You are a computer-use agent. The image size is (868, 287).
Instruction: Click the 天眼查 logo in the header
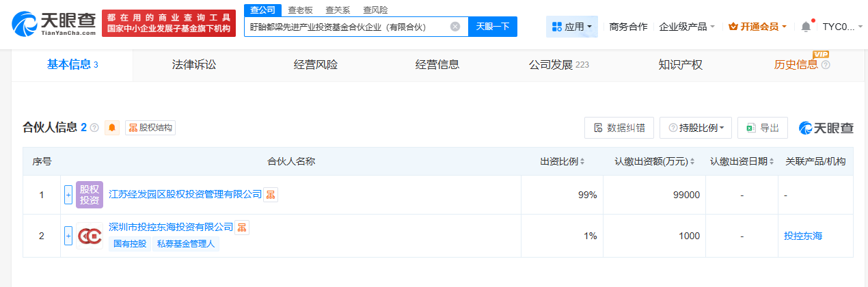point(53,24)
